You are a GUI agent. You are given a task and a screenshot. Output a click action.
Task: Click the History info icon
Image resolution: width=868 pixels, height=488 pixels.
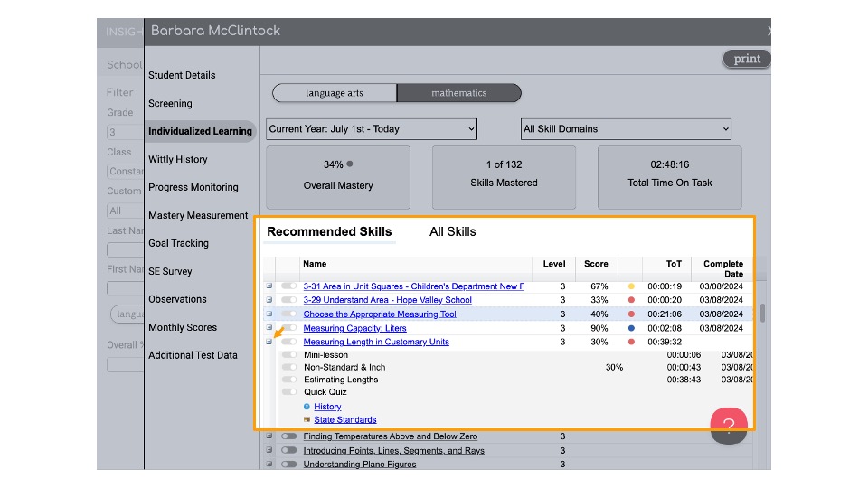(x=307, y=407)
